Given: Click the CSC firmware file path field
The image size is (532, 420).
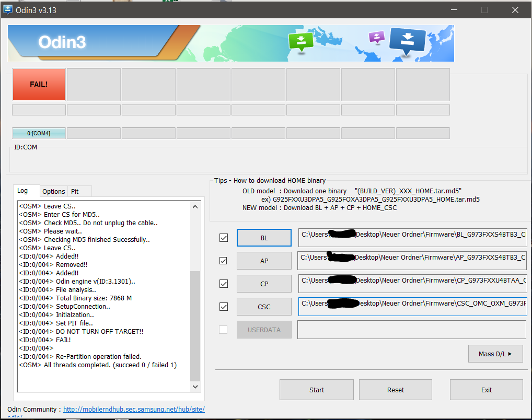Looking at the screenshot, I should tap(412, 307).
